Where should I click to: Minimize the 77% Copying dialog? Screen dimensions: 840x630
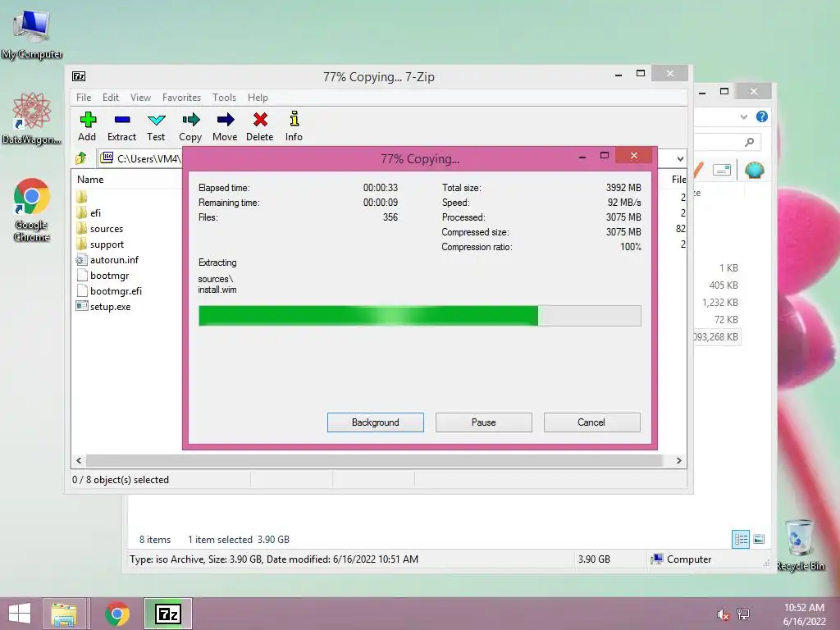point(582,157)
